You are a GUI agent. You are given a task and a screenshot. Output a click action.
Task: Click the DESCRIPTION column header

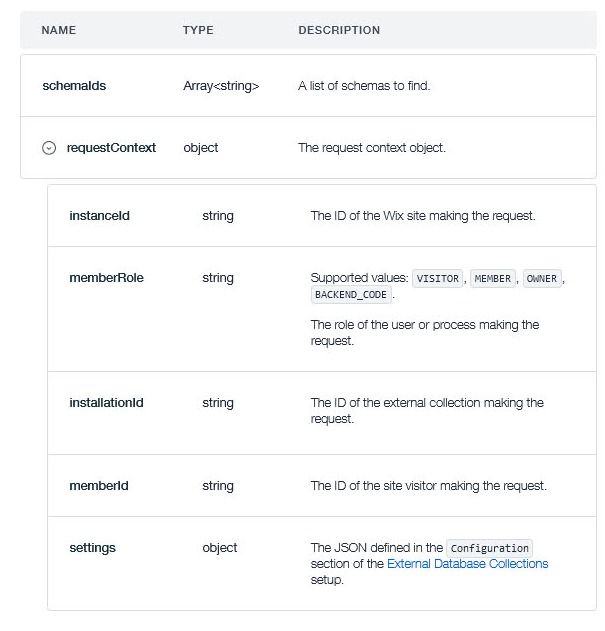339,31
